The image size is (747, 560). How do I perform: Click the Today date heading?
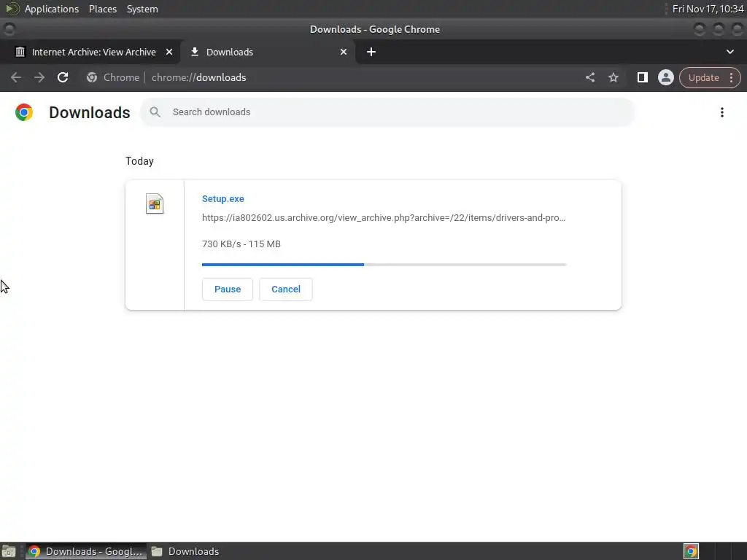point(139,161)
